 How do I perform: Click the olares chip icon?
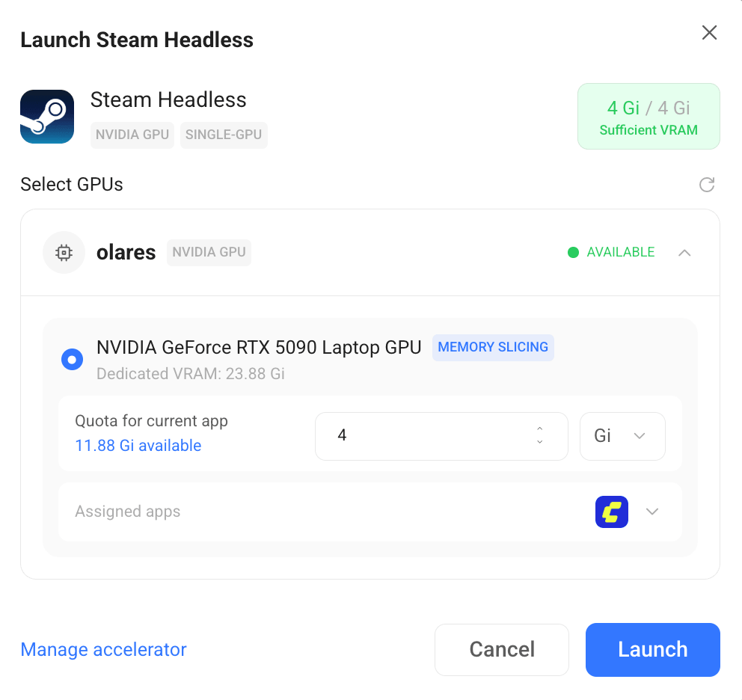click(64, 252)
